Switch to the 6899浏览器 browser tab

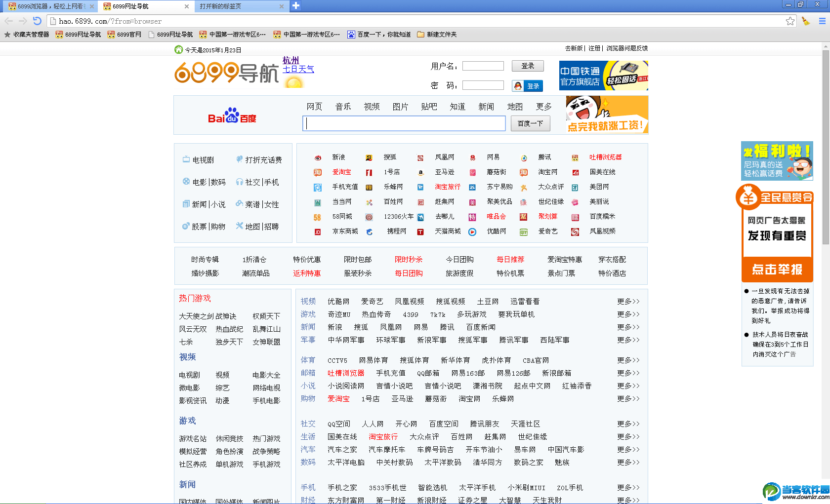pos(50,6)
